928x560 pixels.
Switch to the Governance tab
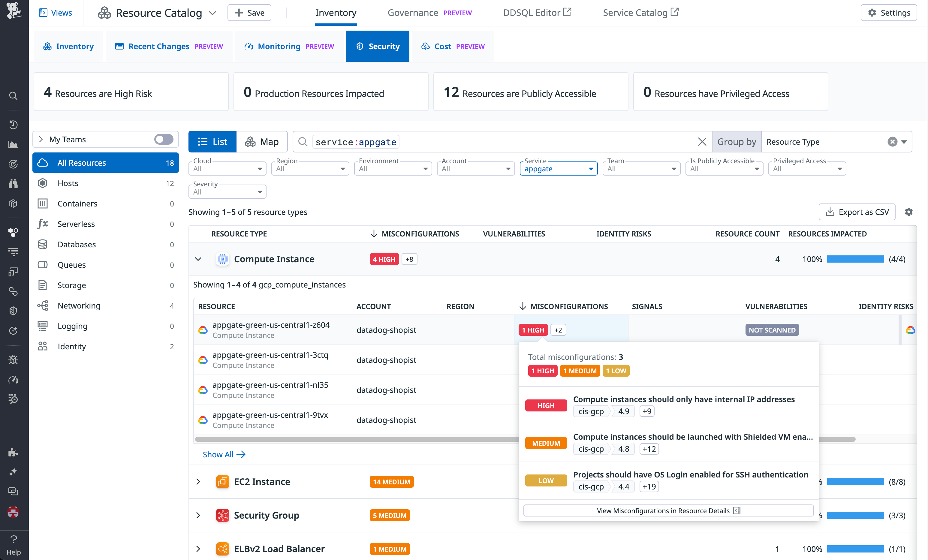(413, 12)
